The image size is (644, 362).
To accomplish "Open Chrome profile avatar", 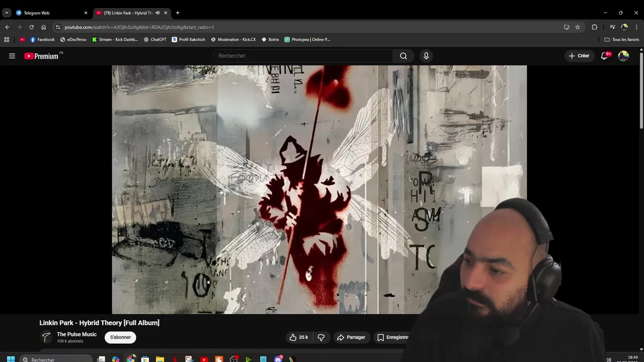I will click(x=624, y=27).
